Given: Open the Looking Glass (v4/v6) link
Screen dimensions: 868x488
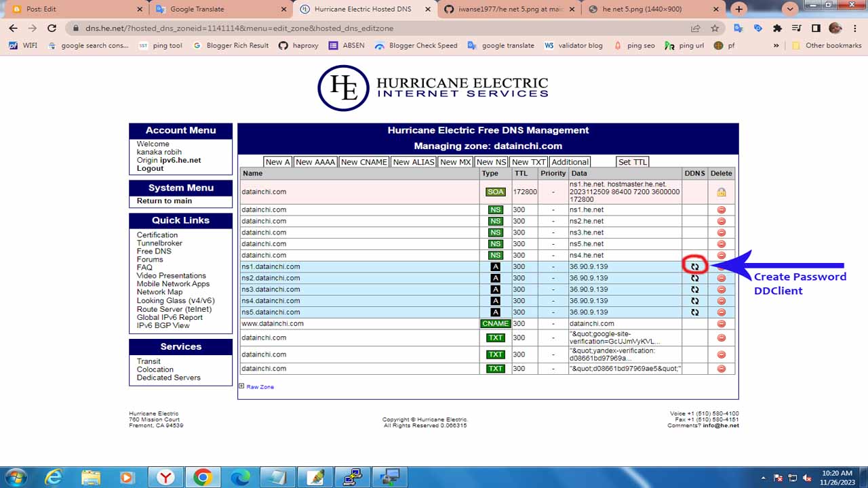Looking at the screenshot, I should pos(176,300).
